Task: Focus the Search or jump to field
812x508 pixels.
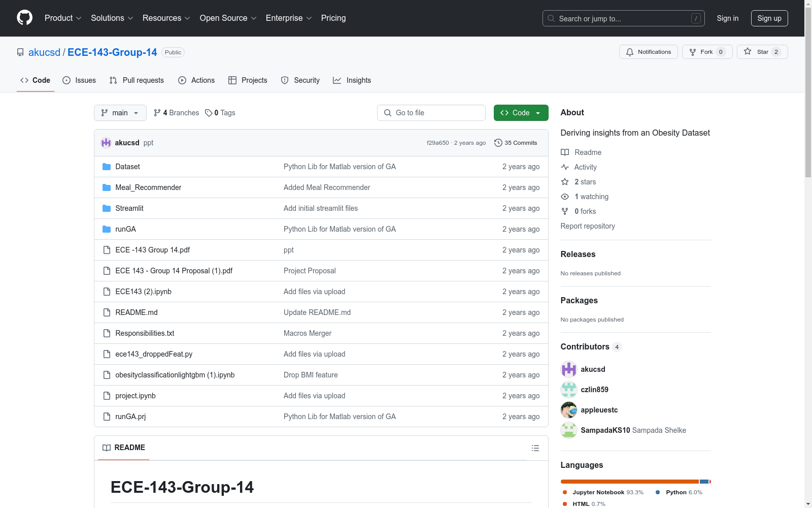Action: 624,18
